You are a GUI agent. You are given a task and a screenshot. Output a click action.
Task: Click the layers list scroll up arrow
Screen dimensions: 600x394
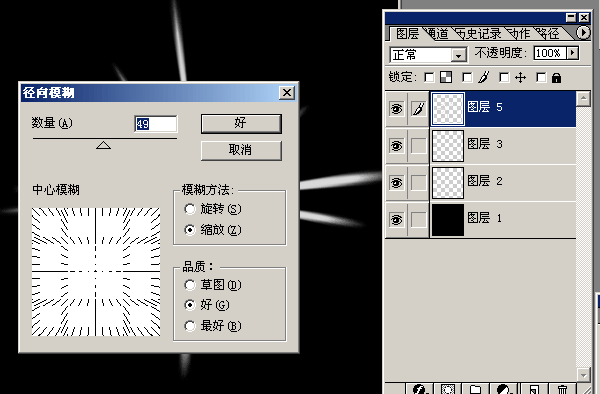click(583, 99)
